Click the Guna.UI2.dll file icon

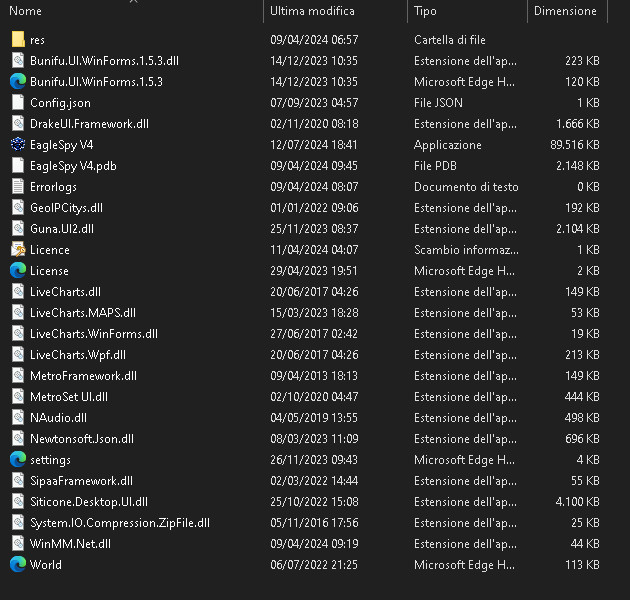tap(18, 229)
